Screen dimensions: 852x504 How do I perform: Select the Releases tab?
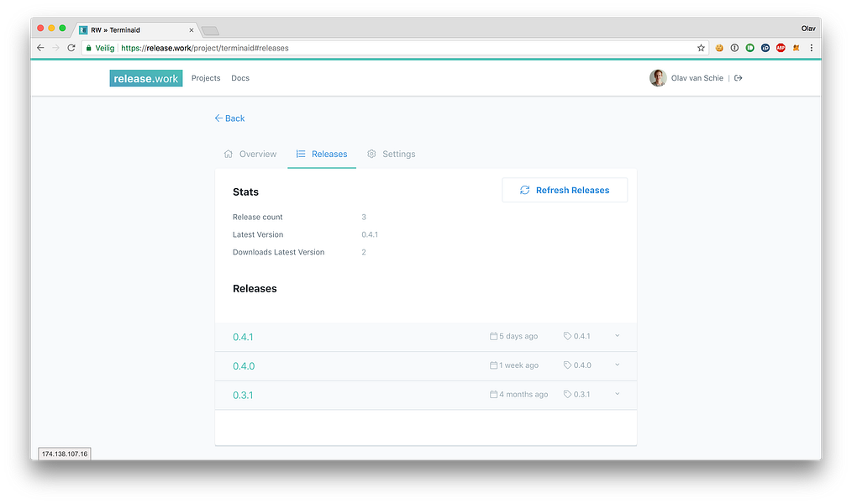pyautogui.click(x=322, y=154)
